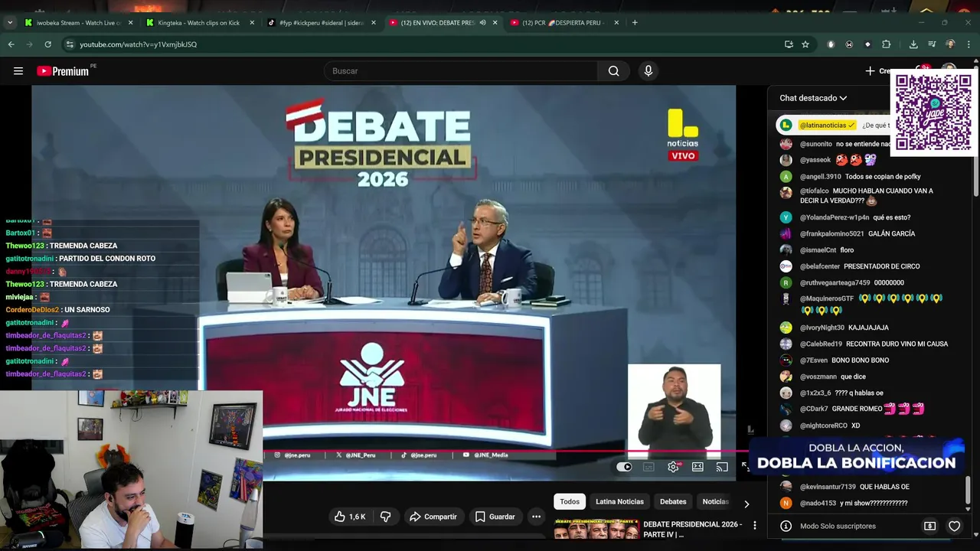The image size is (980, 551).
Task: Open the DEBATE PRESIDENCIAL PARTE IV thumbnail
Action: pyautogui.click(x=596, y=529)
